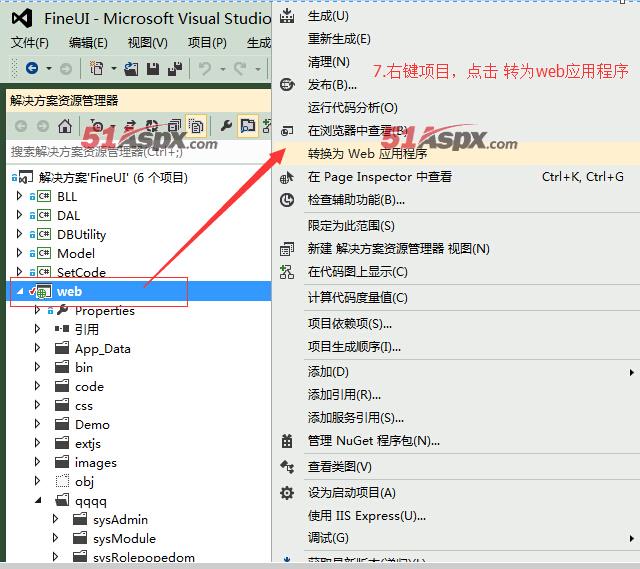Image resolution: width=640 pixels, height=569 pixels.
Task: Click the 在代码图上显示 code map icon
Action: click(x=287, y=272)
